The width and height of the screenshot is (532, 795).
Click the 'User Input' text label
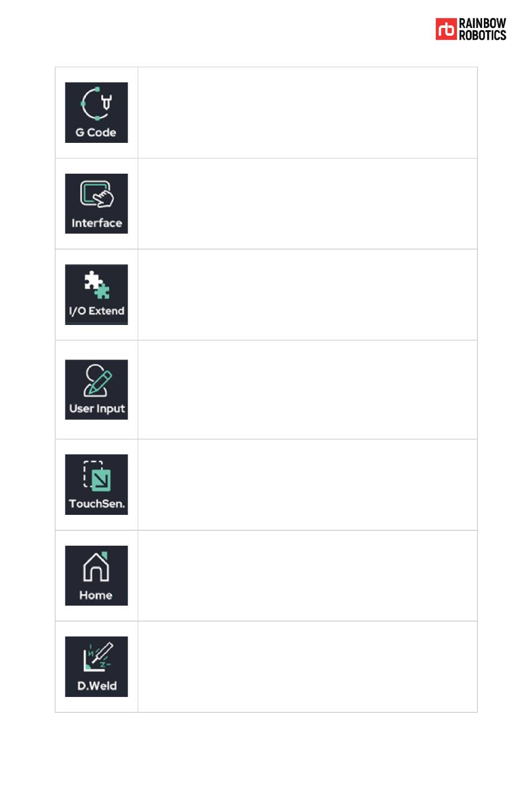tap(97, 409)
